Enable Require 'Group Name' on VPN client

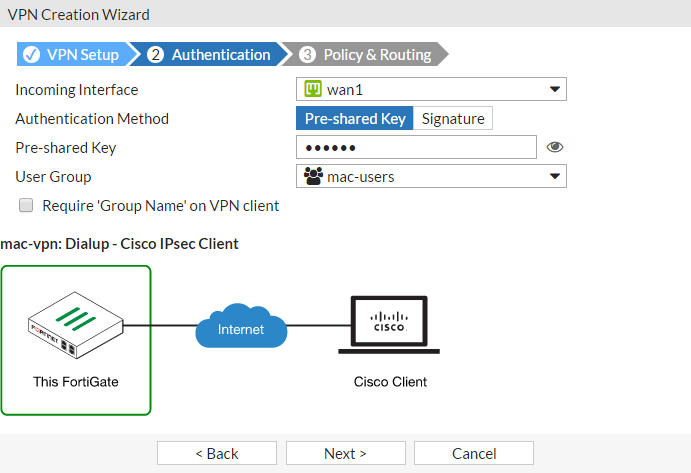(26, 205)
